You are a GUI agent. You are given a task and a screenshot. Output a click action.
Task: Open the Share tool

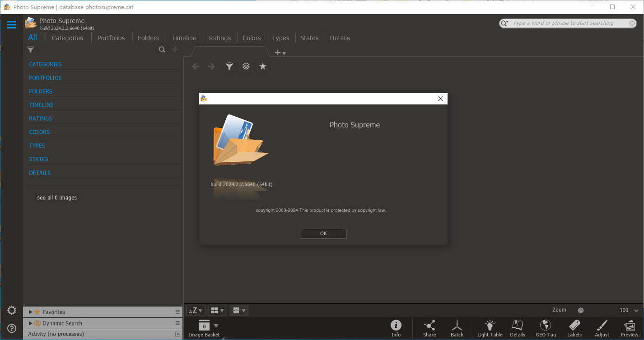[x=429, y=328]
